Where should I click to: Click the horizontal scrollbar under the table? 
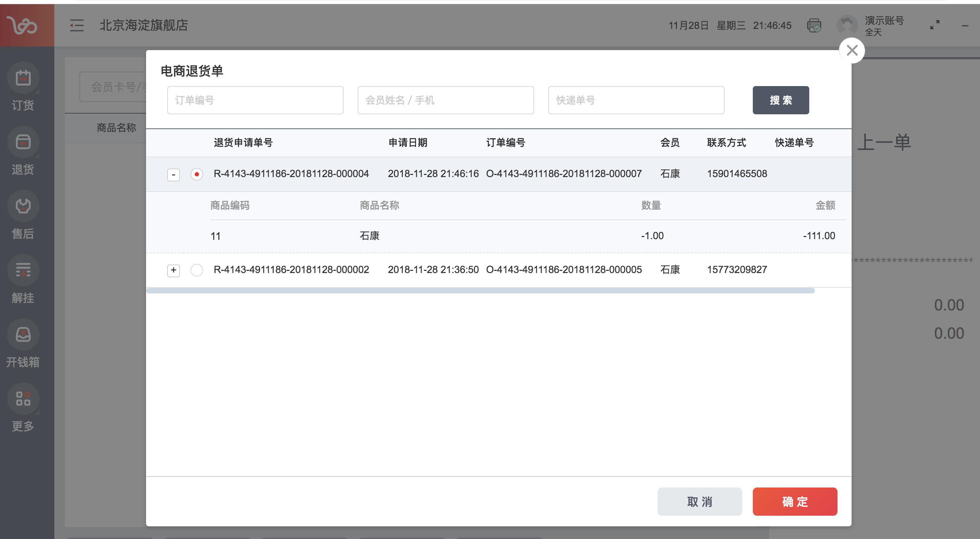pos(480,291)
